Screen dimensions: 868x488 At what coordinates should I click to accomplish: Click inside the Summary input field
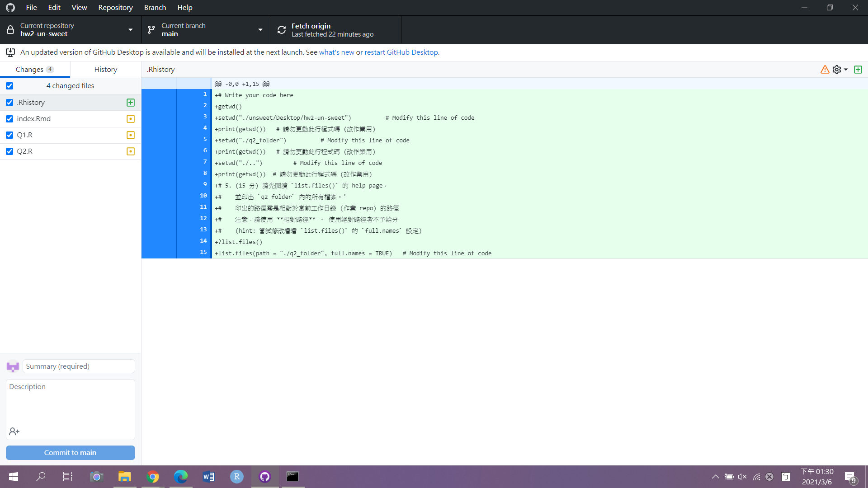click(78, 366)
